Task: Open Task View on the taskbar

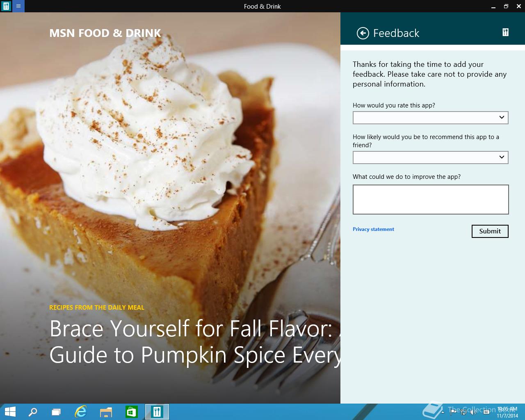Action: (56, 412)
